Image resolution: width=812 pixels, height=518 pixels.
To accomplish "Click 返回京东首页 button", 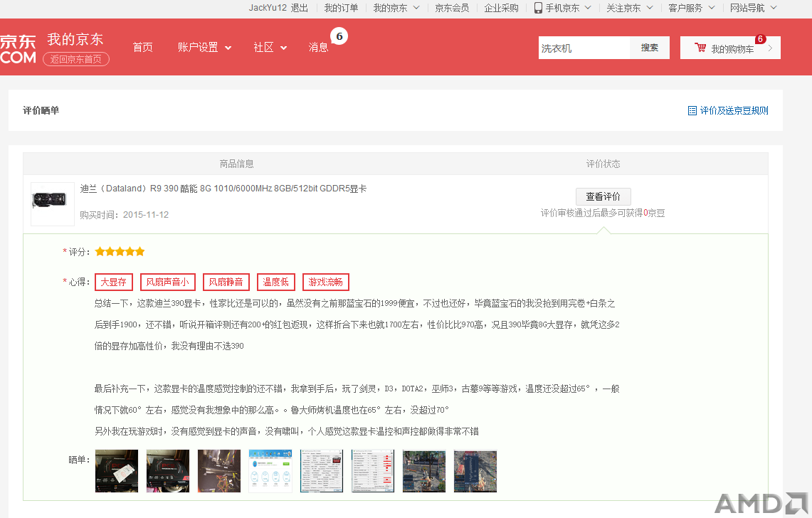I will pos(76,59).
